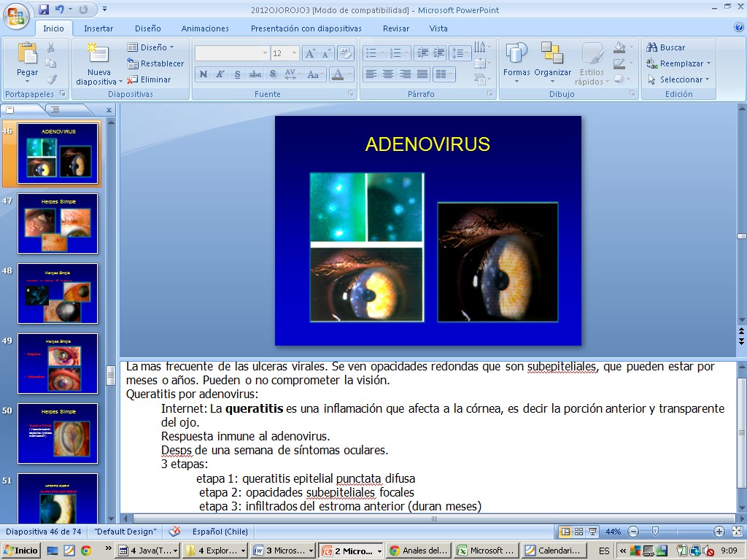Click the zoom slider in status bar
747x560 pixels.
click(x=655, y=532)
